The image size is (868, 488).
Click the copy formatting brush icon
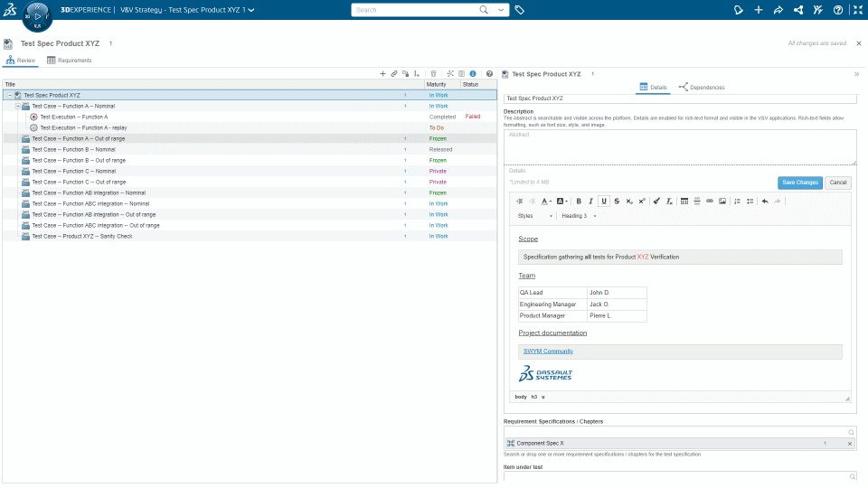coord(656,202)
